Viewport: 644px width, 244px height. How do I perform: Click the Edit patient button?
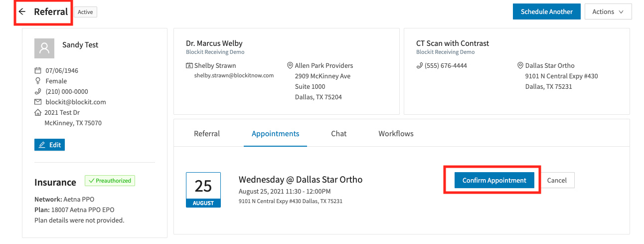(49, 145)
